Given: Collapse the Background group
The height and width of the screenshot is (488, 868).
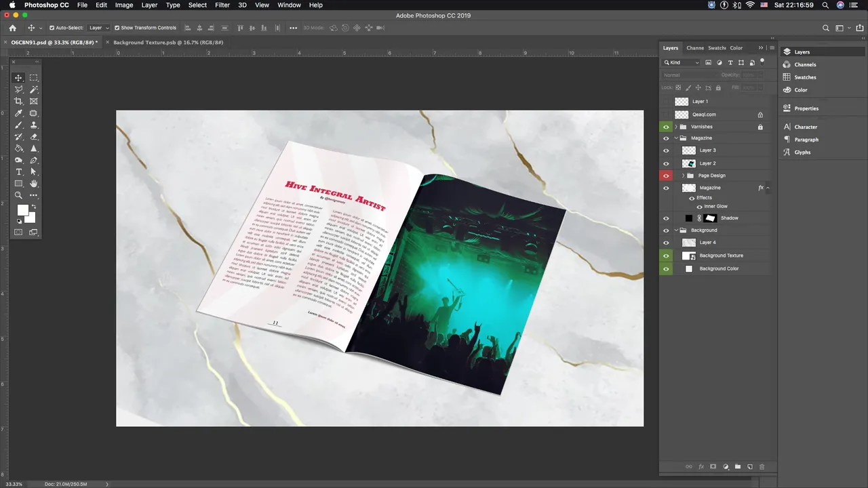Looking at the screenshot, I should pyautogui.click(x=675, y=230).
